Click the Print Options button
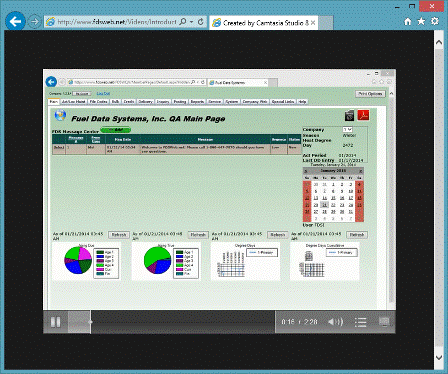Image resolution: width=448 pixels, height=374 pixels. 370,94
